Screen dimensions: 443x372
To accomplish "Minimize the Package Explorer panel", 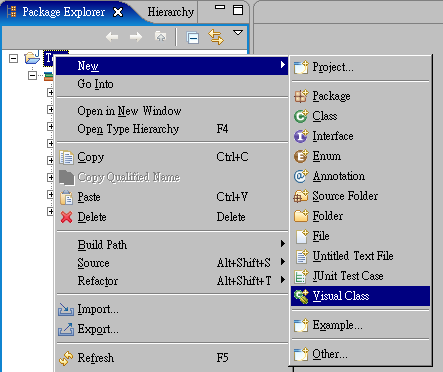I will (220, 7).
